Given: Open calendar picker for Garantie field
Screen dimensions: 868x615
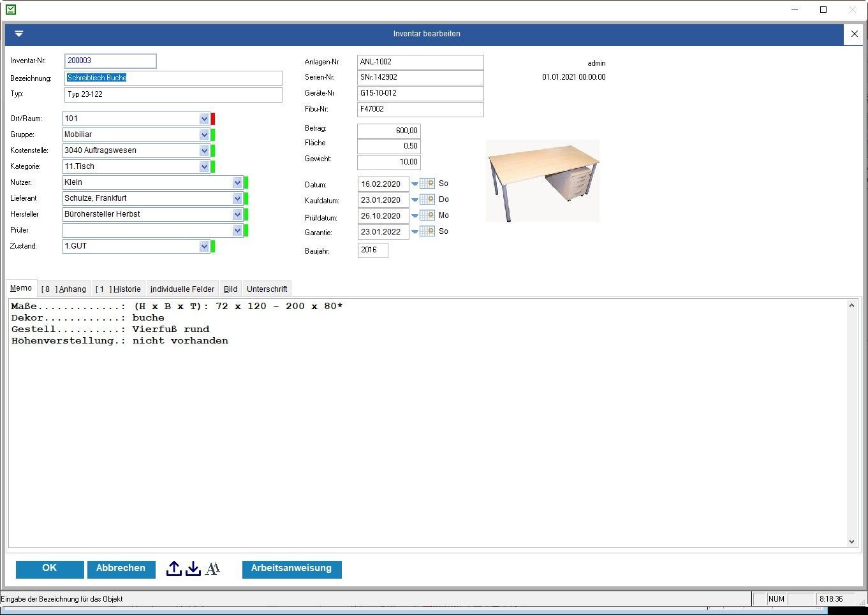Looking at the screenshot, I should (x=427, y=231).
